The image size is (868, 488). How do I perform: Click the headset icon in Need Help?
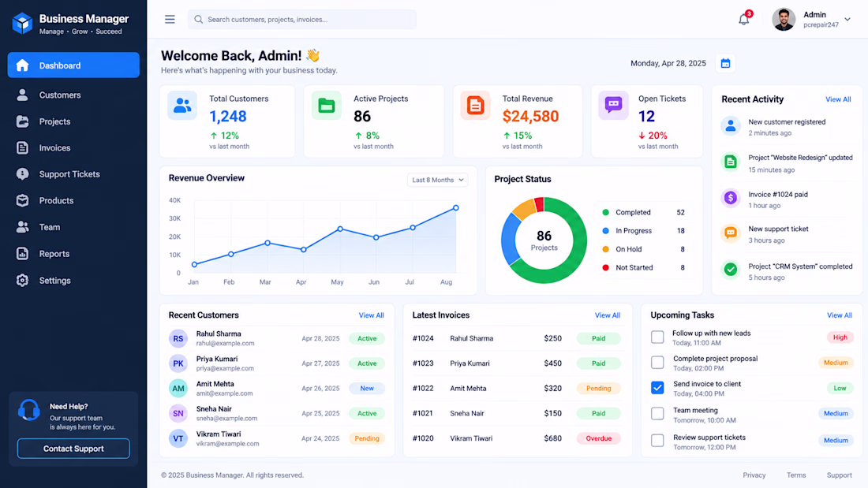[28, 411]
